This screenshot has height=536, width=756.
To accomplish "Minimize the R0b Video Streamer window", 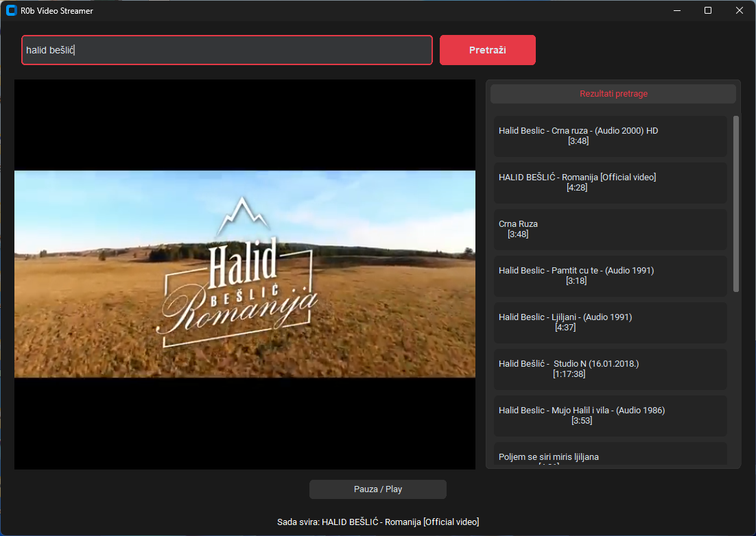I will [x=677, y=10].
